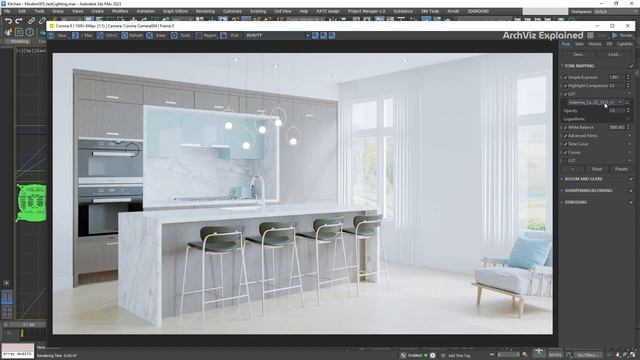Expand the Denoising section
640x360 pixels.
pyautogui.click(x=562, y=202)
